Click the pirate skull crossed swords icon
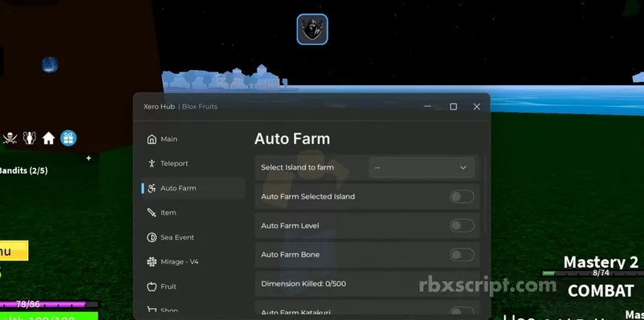The height and width of the screenshot is (320, 644). pyautogui.click(x=10, y=138)
